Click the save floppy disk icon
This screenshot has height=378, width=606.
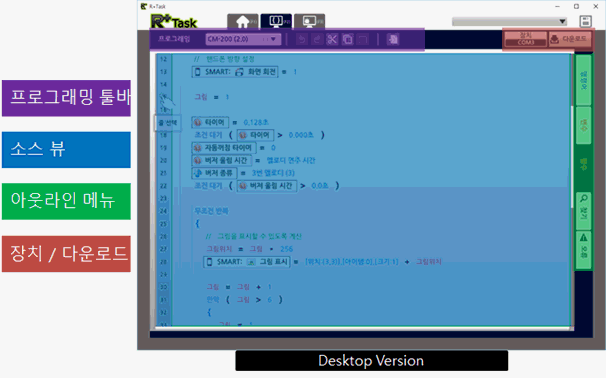coord(586,21)
